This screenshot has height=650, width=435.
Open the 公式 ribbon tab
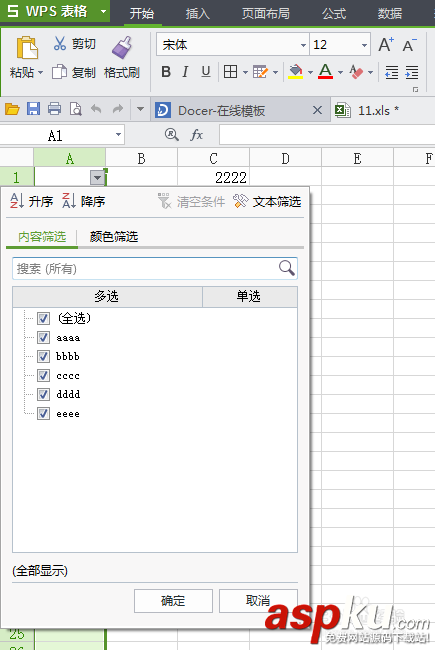334,14
